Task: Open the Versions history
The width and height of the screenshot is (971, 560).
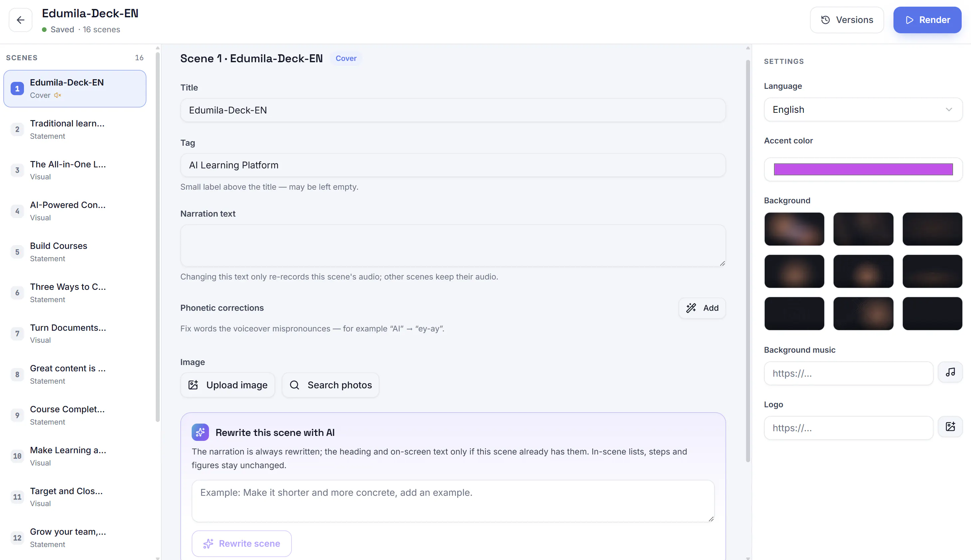Action: 847,20
